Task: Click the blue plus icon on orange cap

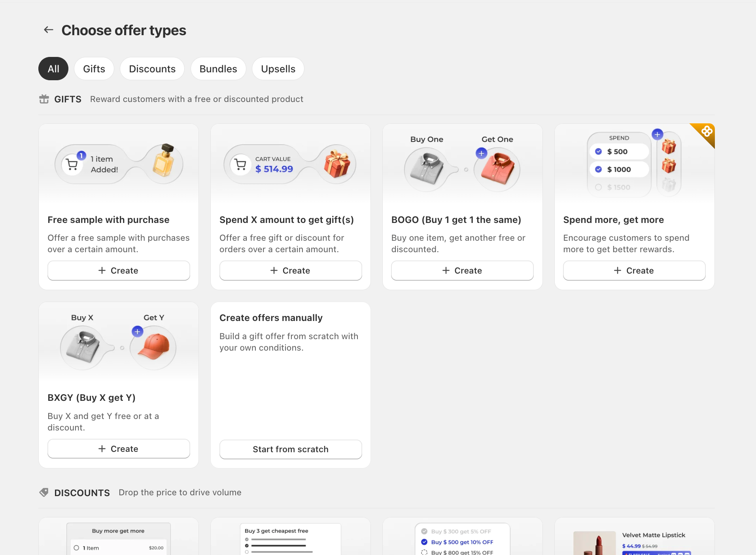Action: 137,332
